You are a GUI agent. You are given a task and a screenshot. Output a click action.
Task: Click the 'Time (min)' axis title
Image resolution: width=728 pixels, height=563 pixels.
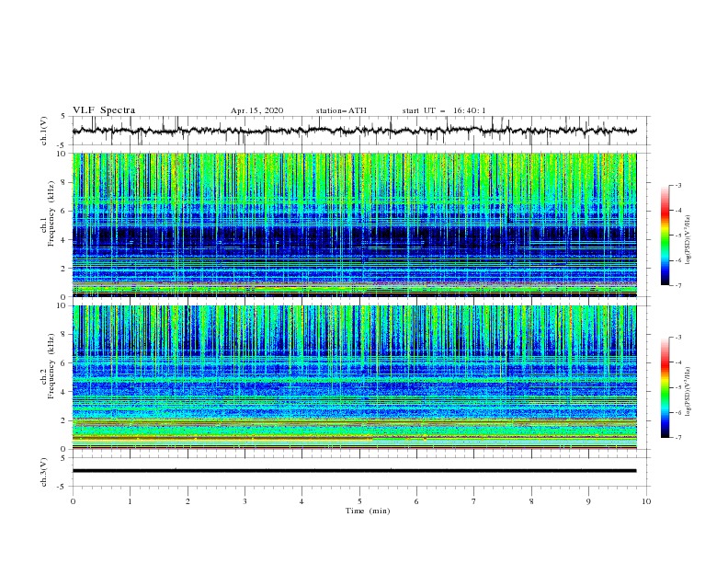coord(368,511)
